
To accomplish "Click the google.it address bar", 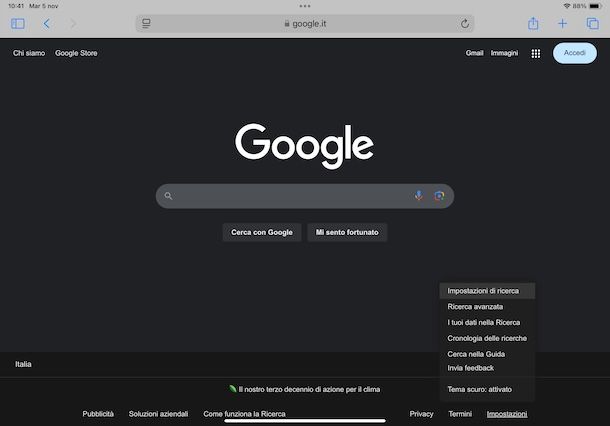I will pyautogui.click(x=305, y=24).
